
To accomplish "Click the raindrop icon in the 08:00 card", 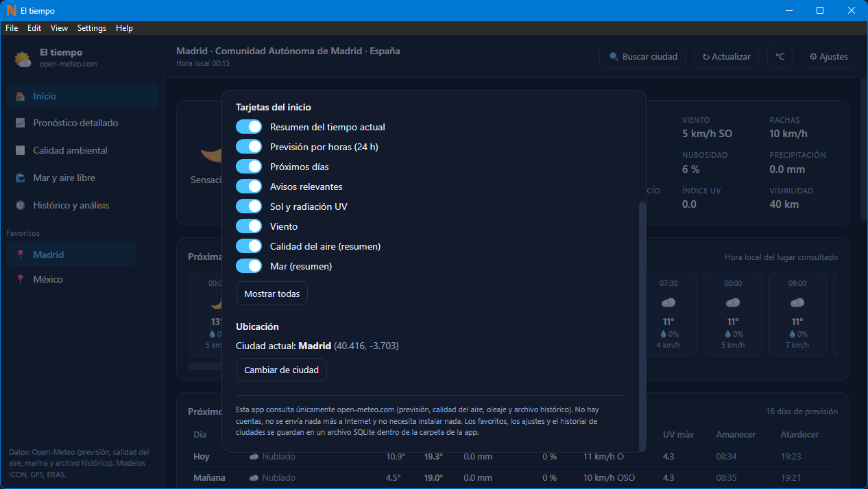I will 727,334.
